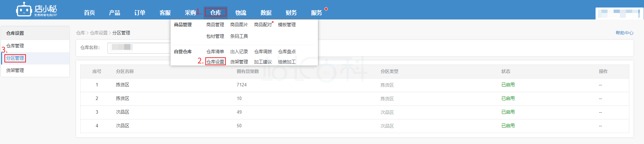
Task: Open 仓库管理 in the left sidebar
Action: point(15,46)
